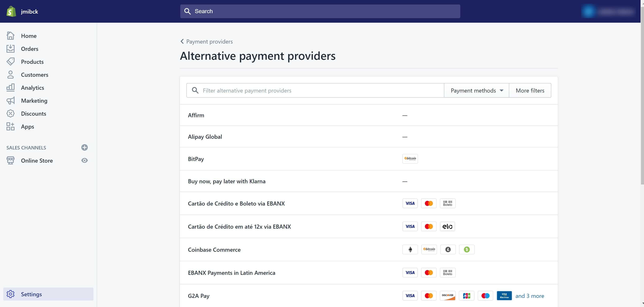Click the Shopify logo icon
Image resolution: width=644 pixels, height=307 pixels.
coord(11,11)
